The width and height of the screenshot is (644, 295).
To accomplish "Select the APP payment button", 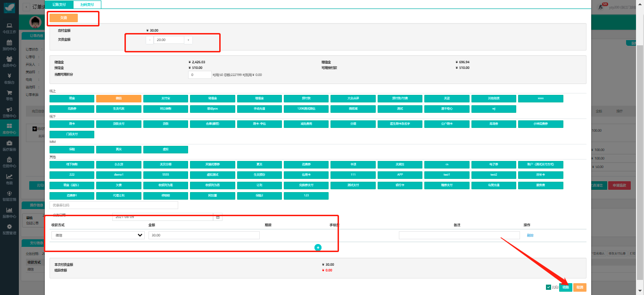I will [x=400, y=175].
